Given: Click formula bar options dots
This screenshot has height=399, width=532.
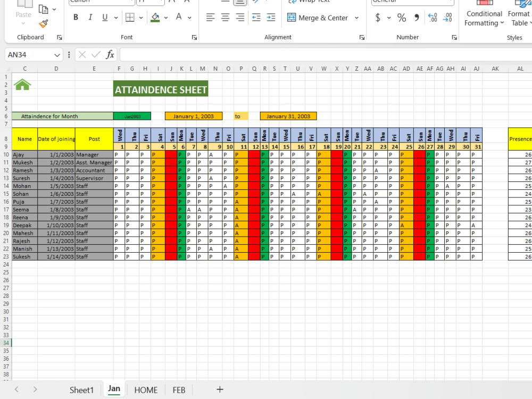Looking at the screenshot, I should [69, 55].
